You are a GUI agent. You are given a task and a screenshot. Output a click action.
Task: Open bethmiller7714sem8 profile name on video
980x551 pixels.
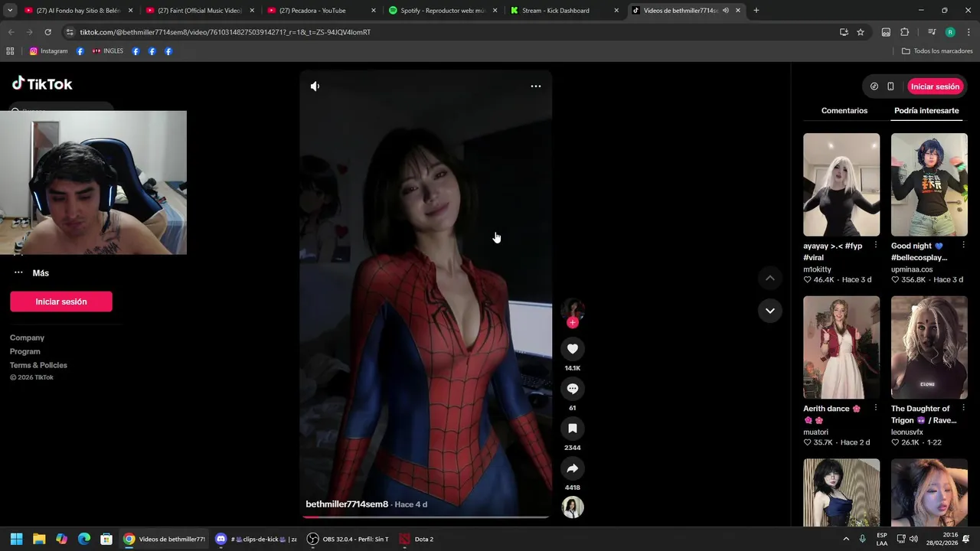click(x=347, y=504)
